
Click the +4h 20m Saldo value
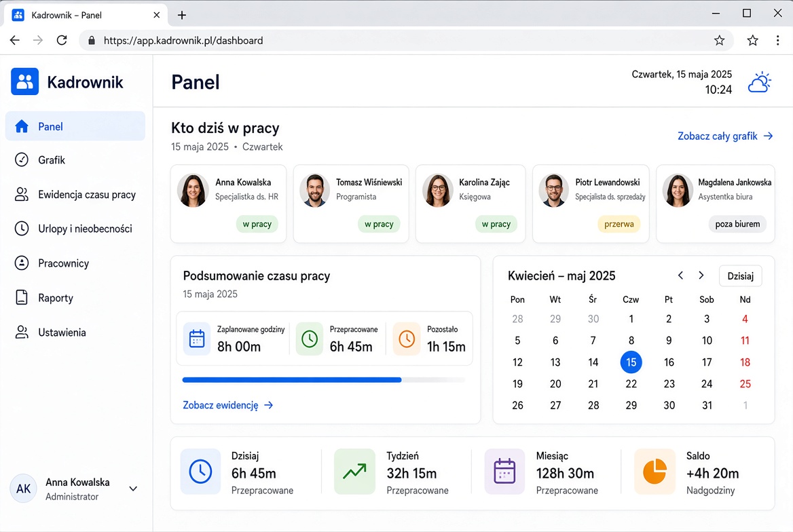pyautogui.click(x=713, y=474)
